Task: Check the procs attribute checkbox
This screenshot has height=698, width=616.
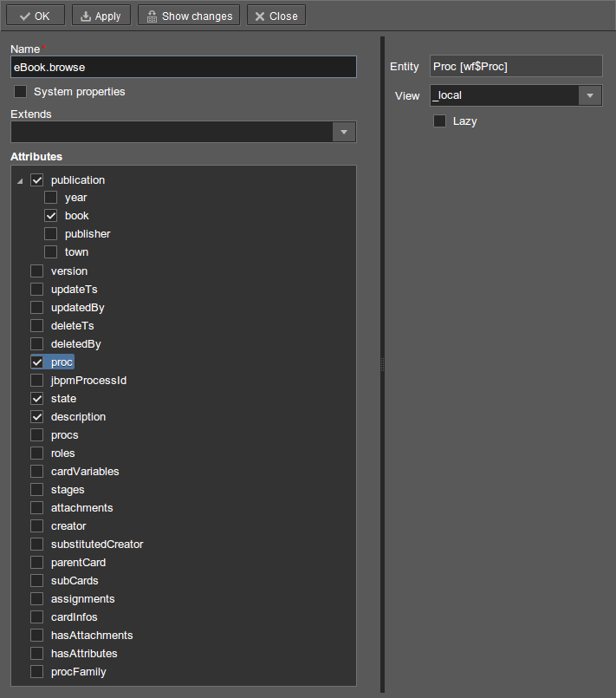Action: coord(37,435)
